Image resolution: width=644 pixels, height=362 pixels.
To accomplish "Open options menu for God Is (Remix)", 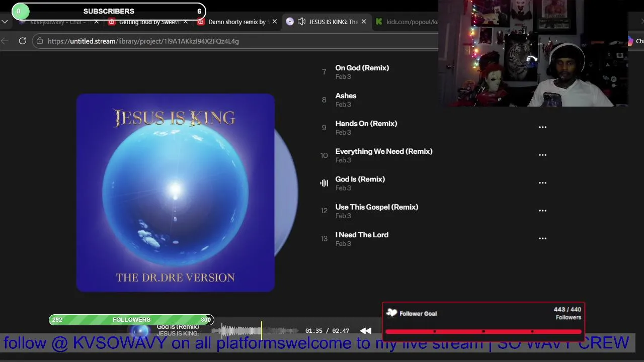I will [542, 183].
